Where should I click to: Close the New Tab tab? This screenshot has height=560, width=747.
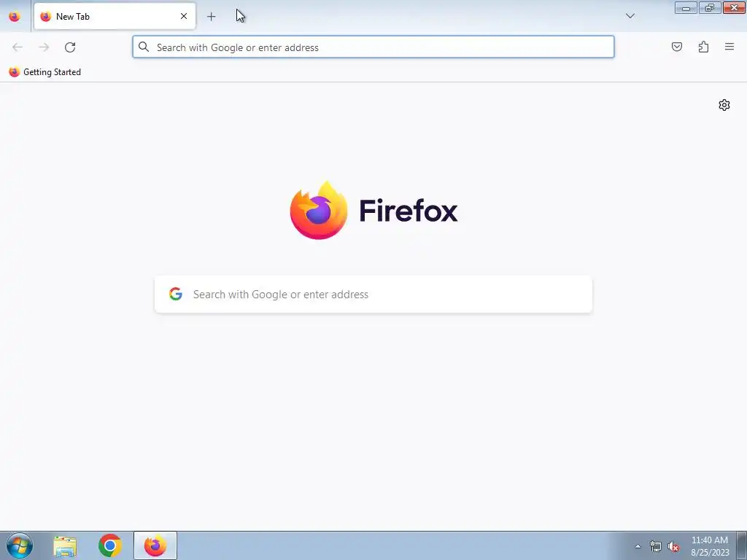(x=183, y=16)
